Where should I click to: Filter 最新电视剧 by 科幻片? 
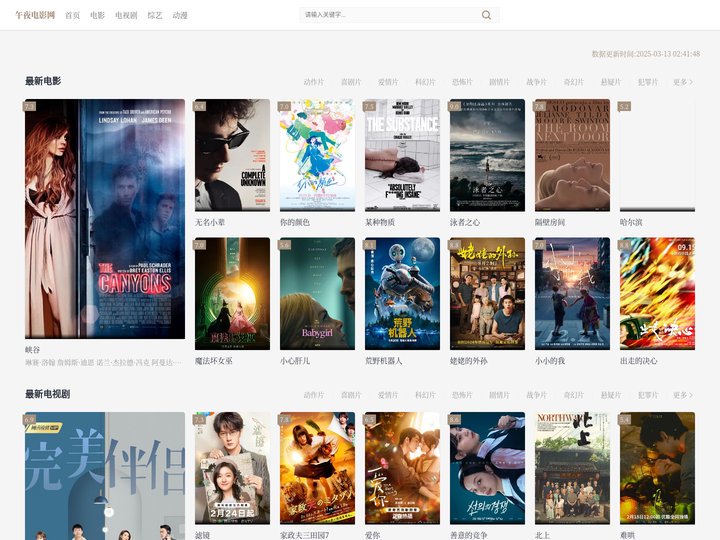[425, 395]
